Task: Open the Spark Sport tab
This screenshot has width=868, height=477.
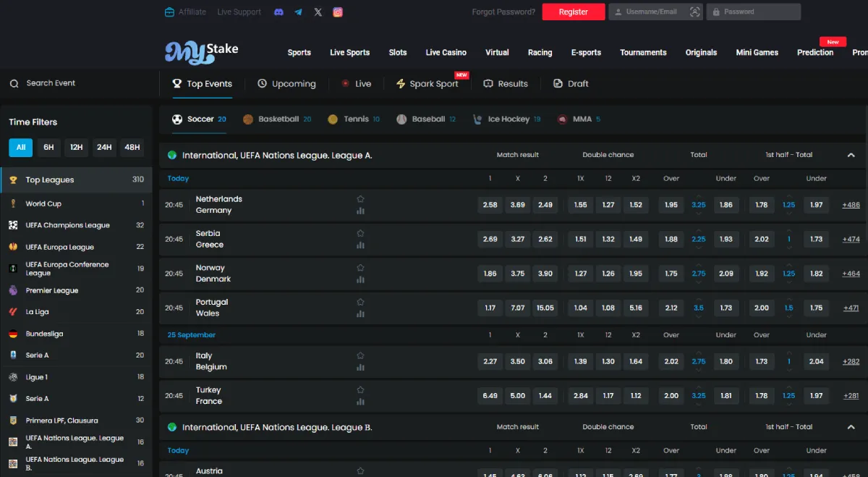Action: [x=427, y=84]
